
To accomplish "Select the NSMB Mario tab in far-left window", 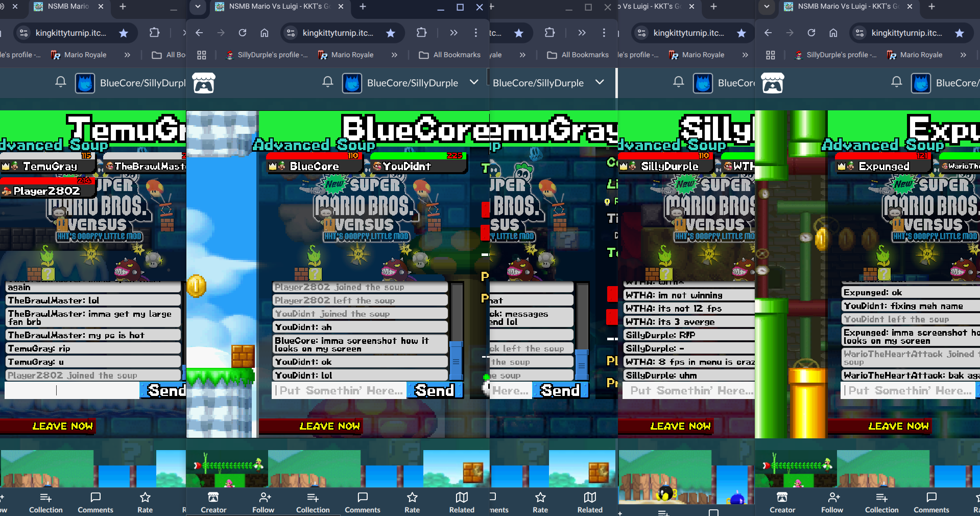I will (x=67, y=7).
